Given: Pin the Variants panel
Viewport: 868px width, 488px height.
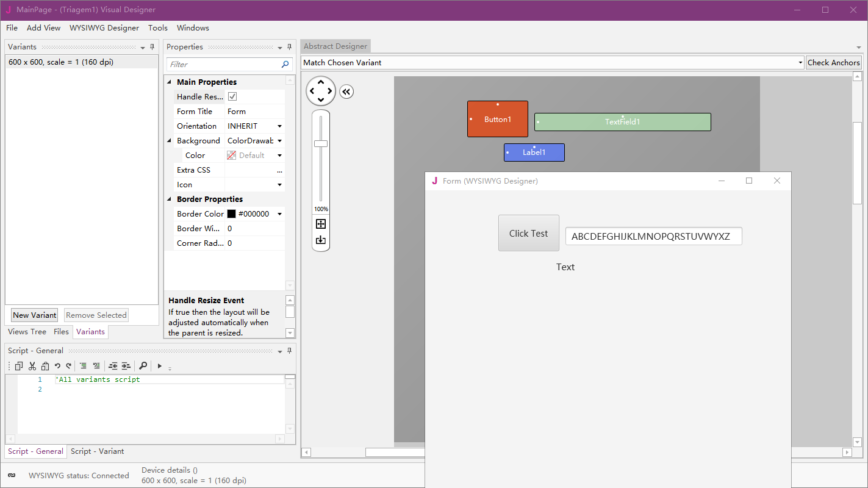Looking at the screenshot, I should pyautogui.click(x=152, y=47).
